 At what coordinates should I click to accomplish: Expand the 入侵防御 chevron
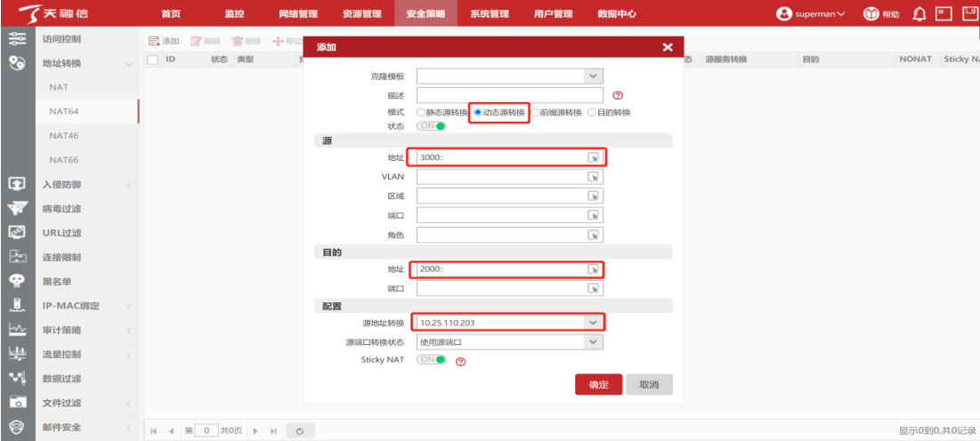click(x=129, y=185)
